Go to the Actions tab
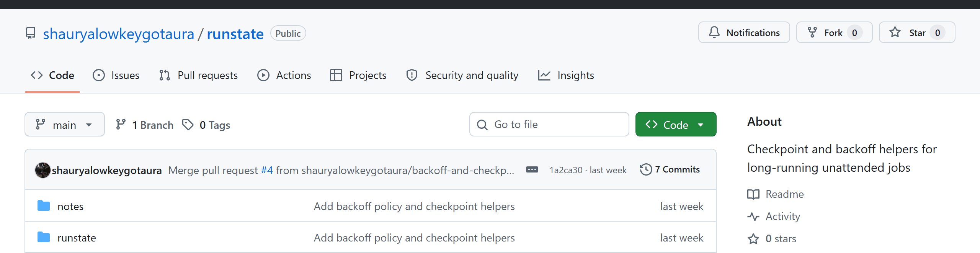This screenshot has width=980, height=253. coord(284,75)
